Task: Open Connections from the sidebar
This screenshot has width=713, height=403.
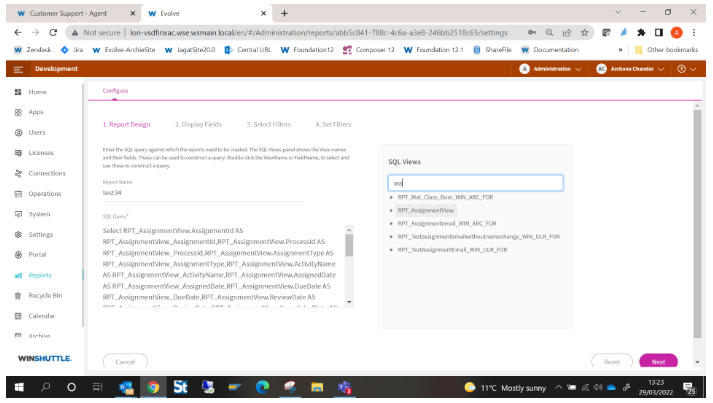Action: click(x=19, y=173)
